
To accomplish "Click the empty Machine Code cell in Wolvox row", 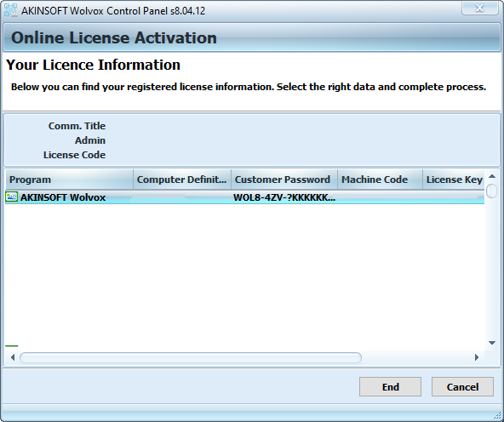I will (x=380, y=197).
